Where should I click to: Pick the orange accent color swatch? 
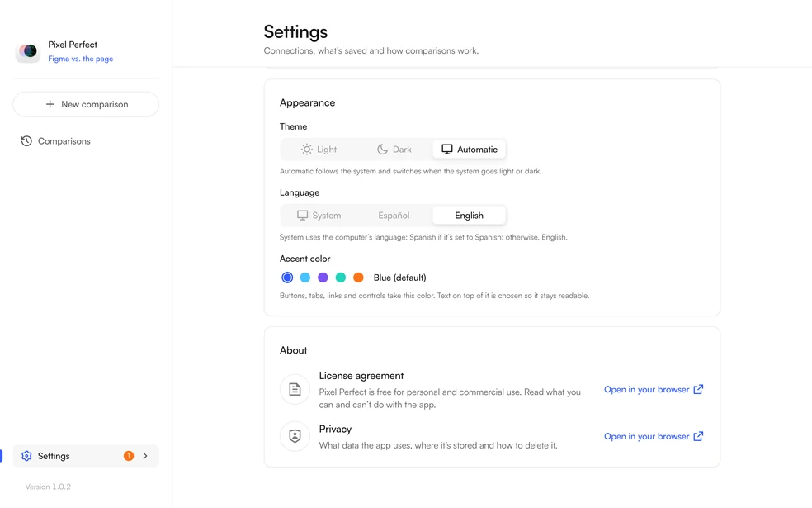pos(358,278)
